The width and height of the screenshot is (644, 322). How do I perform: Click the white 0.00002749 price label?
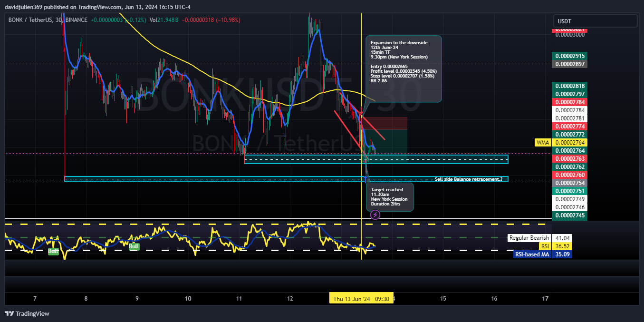(570, 199)
